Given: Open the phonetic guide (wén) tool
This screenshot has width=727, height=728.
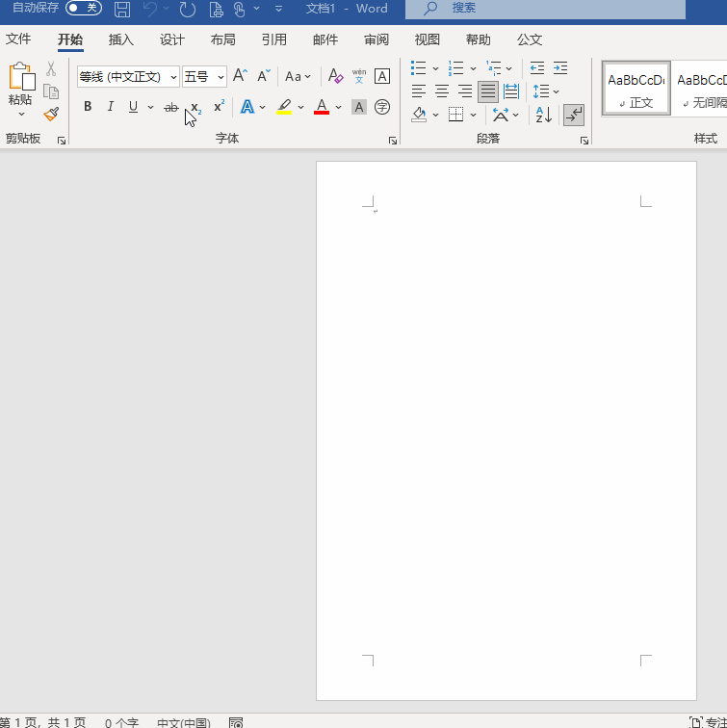Looking at the screenshot, I should (359, 76).
